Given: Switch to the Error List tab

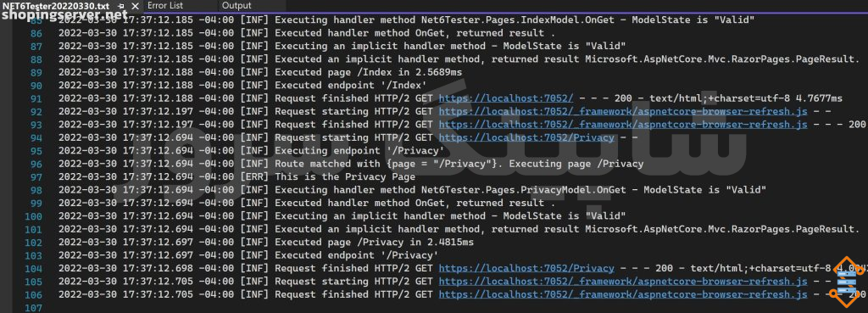Looking at the screenshot, I should click(x=165, y=6).
